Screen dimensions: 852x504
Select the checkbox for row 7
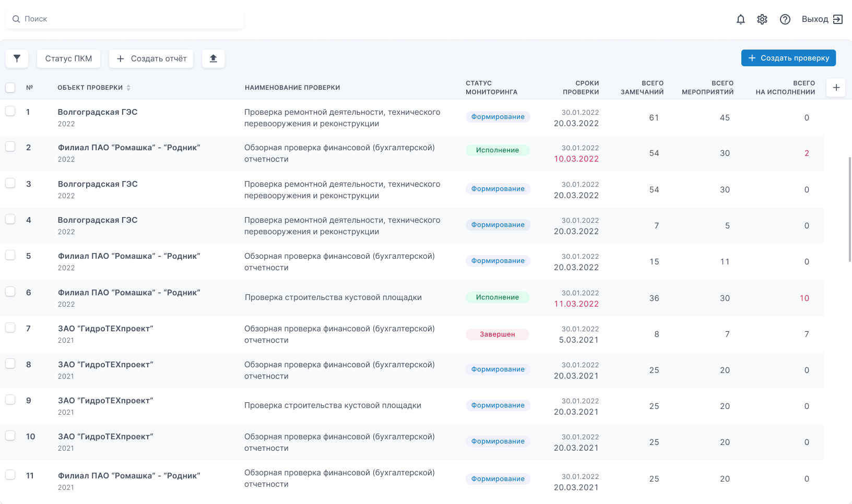pos(10,327)
